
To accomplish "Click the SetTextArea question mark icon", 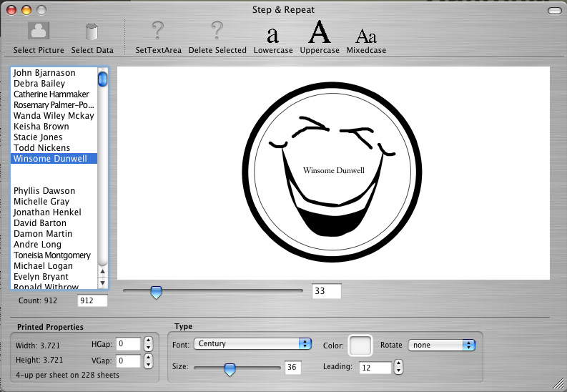I will click(x=158, y=32).
